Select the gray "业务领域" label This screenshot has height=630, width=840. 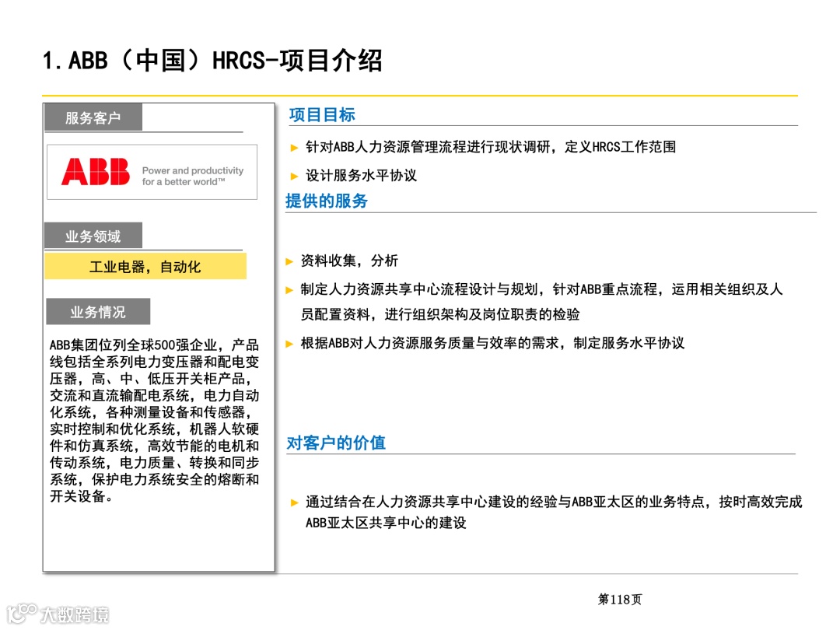point(93,236)
